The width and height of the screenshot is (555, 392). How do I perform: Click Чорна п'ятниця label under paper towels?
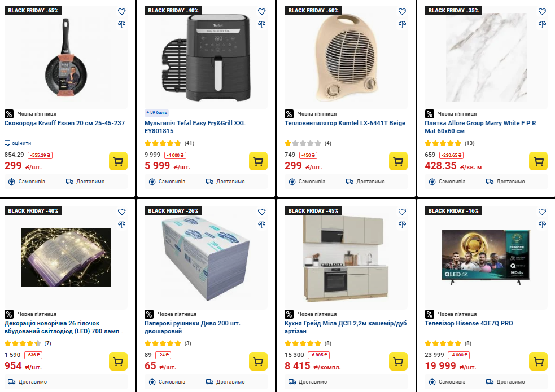point(177,314)
